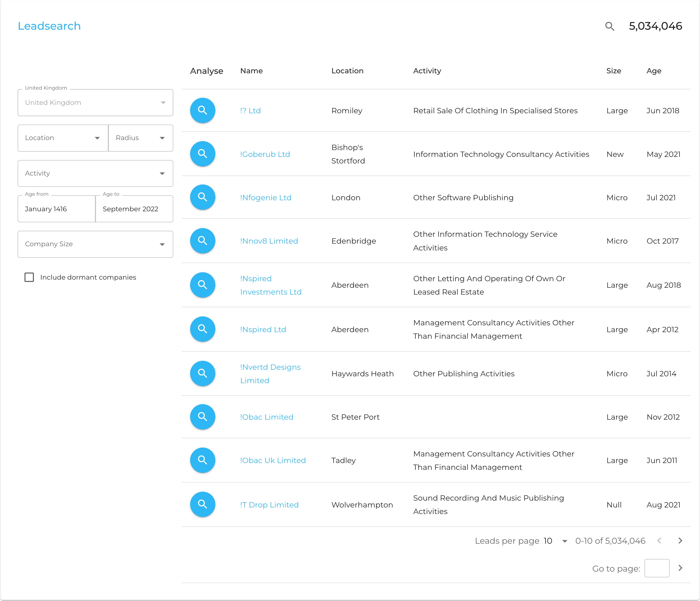Open the search from the top toolbar
Image resolution: width=700 pixels, height=601 pixels.
pyautogui.click(x=610, y=26)
